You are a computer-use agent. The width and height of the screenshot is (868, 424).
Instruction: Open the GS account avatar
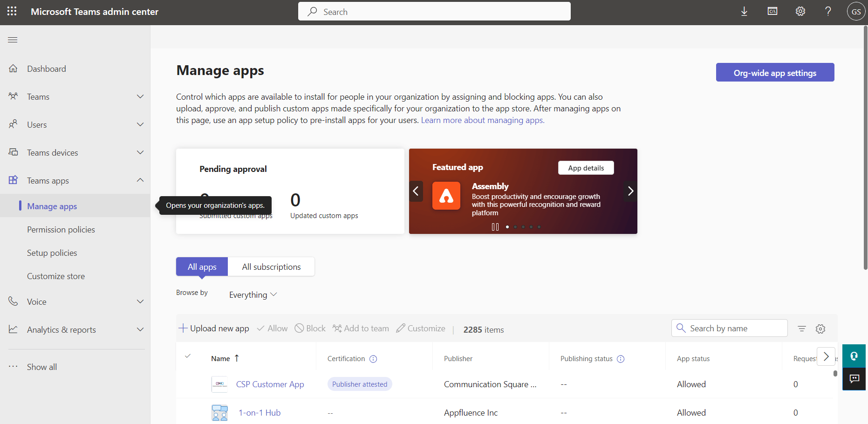[x=856, y=12]
